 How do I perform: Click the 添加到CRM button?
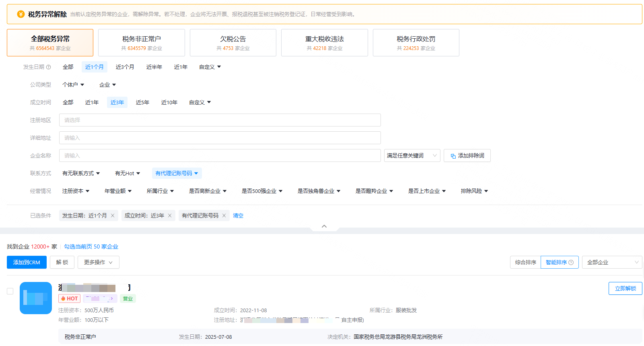(x=27, y=263)
